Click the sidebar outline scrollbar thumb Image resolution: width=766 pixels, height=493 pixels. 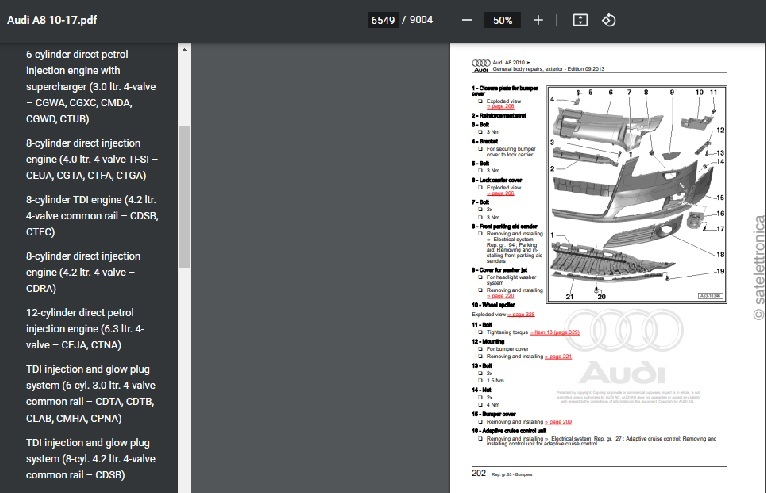tap(184, 195)
